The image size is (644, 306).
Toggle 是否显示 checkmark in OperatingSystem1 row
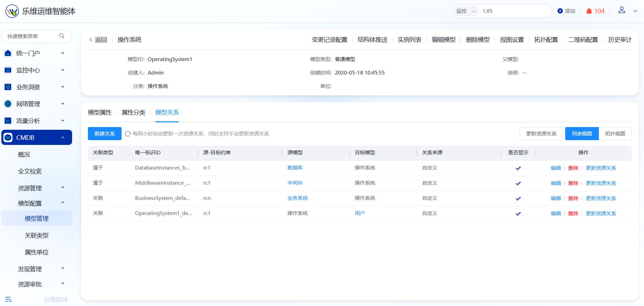(x=518, y=214)
